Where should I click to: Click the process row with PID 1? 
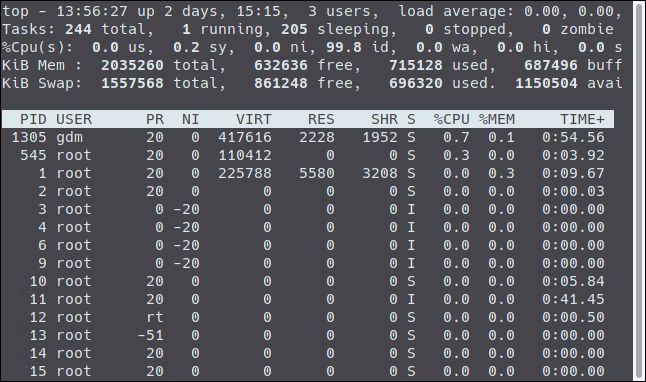308,173
